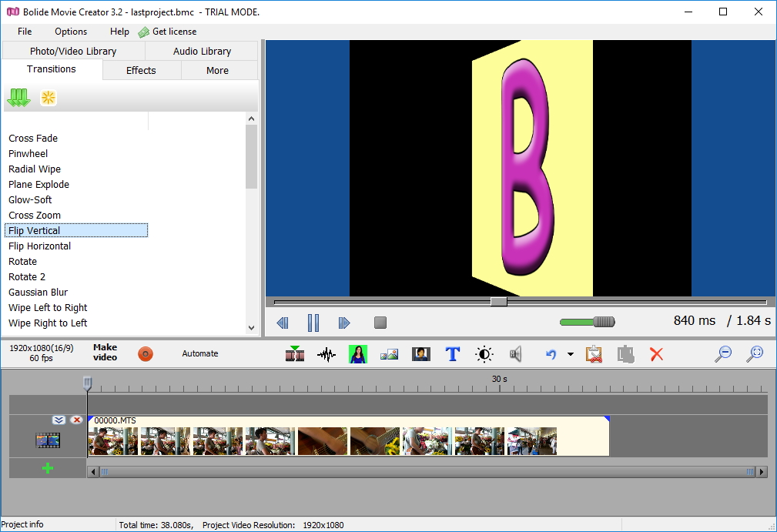Adjust the green preview volume slider
Image resolution: width=777 pixels, height=532 pixels.
pyautogui.click(x=588, y=322)
